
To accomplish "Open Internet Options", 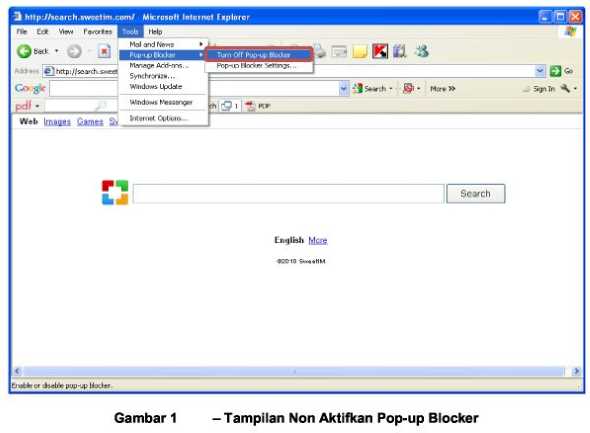I will [164, 118].
